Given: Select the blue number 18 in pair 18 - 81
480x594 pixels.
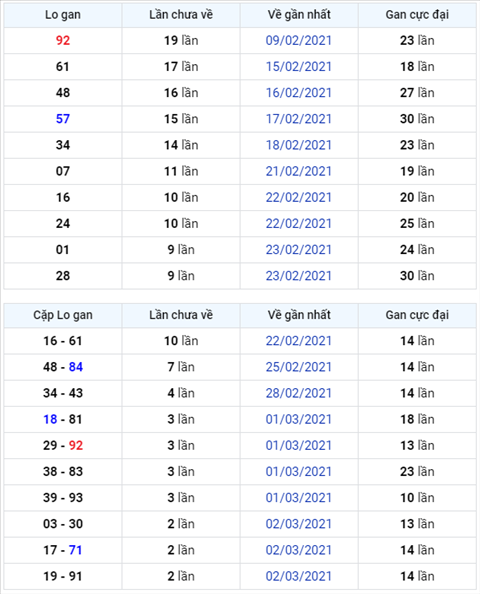Looking at the screenshot, I should [x=50, y=419].
